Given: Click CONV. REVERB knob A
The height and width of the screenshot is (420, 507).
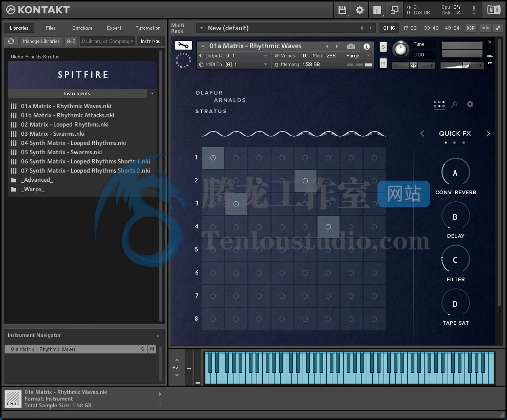Looking at the screenshot, I should [455, 173].
